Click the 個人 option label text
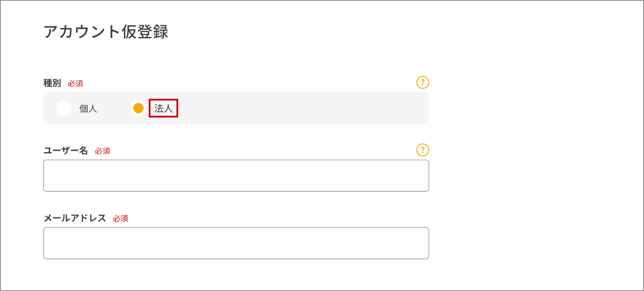 (88, 109)
